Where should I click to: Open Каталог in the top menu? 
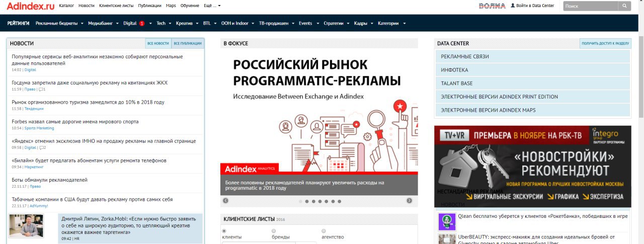tap(66, 6)
